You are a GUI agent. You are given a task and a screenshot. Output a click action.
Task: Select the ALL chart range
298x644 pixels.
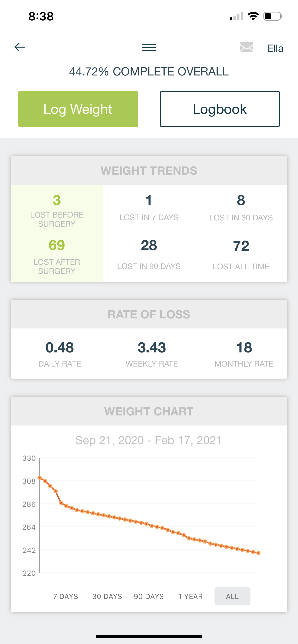(232, 596)
